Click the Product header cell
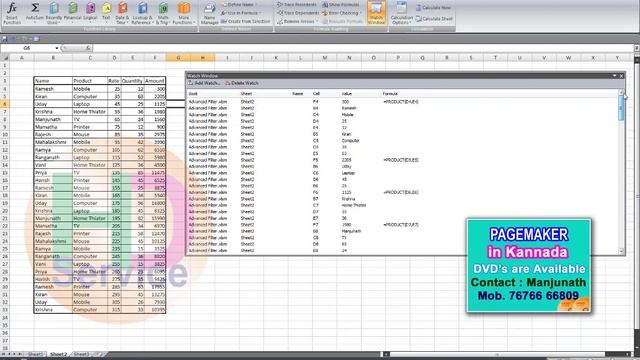640x360 pixels. (x=90, y=81)
